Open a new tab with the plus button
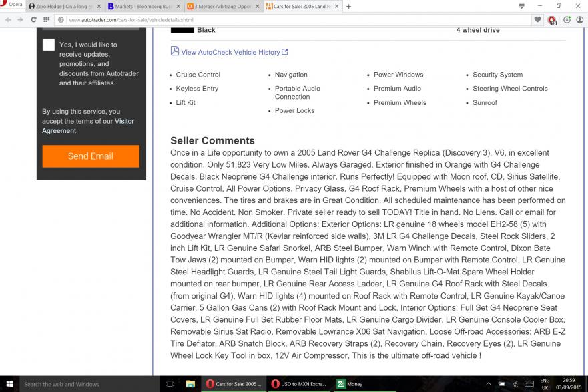Screen dimensions: 588x392 [x=348, y=7]
